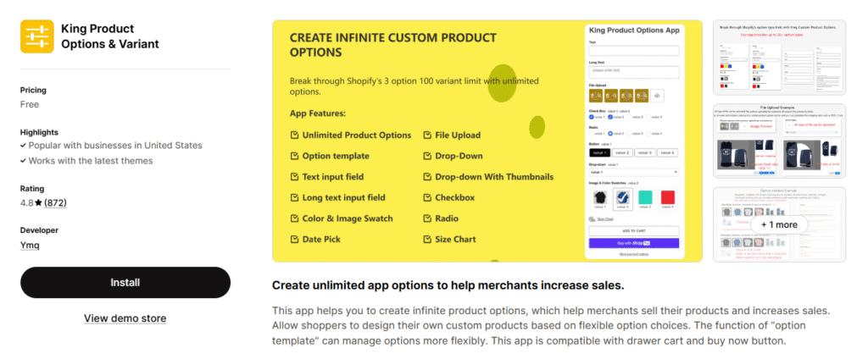The height and width of the screenshot is (359, 868).
Task: Click the upload cloud icon under File Upload
Action: [658, 97]
